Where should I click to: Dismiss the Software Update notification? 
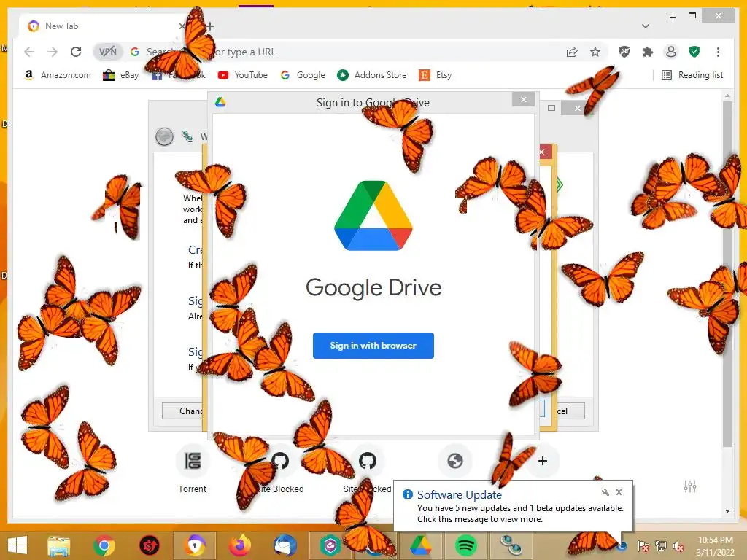[x=619, y=492]
